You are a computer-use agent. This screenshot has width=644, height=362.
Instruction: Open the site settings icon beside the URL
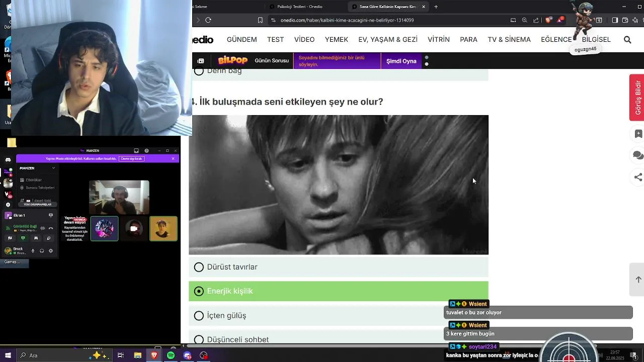click(273, 20)
